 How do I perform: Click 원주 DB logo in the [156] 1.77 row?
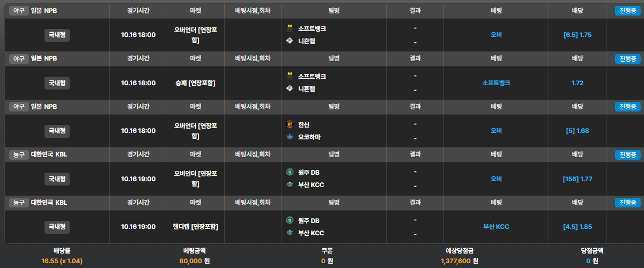click(x=290, y=172)
